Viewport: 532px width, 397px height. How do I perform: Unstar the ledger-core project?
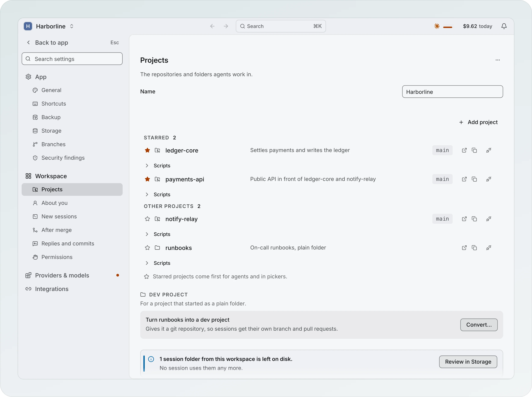[x=147, y=150]
